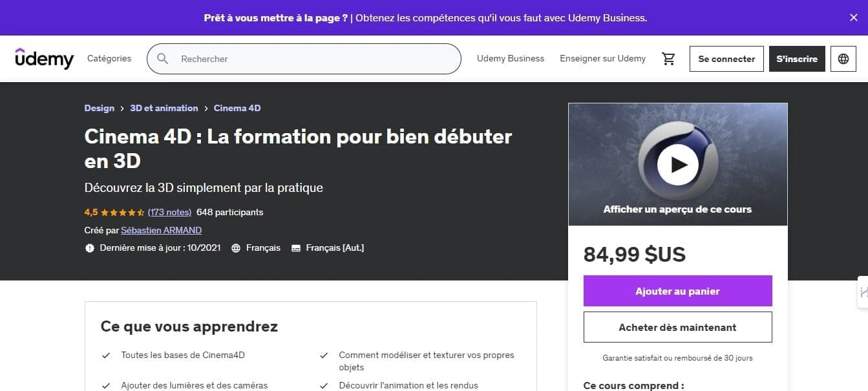Click the Afficher un aperçu de ce cours text
Image resolution: width=868 pixels, height=391 pixels.
(677, 209)
